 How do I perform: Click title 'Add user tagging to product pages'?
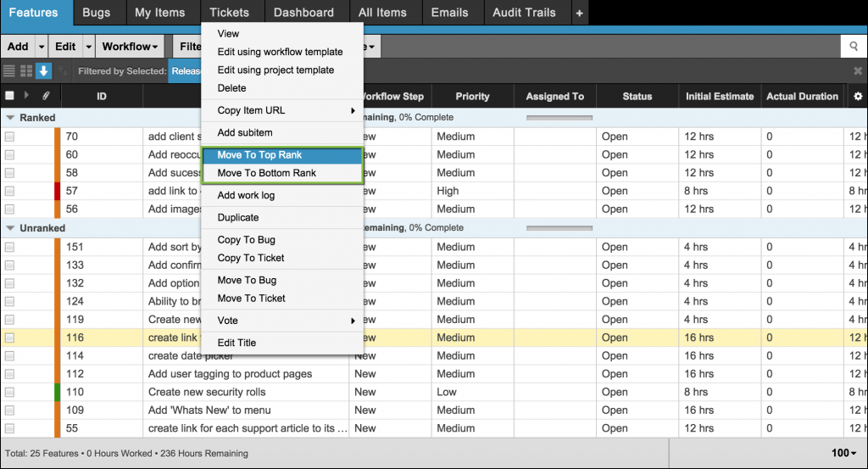coord(230,374)
